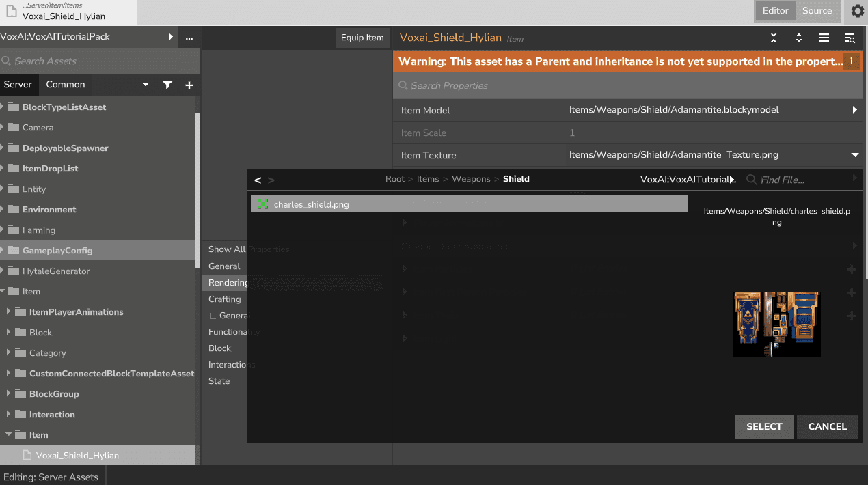Switch to Editor view mode
The width and height of the screenshot is (868, 485).
click(x=775, y=11)
